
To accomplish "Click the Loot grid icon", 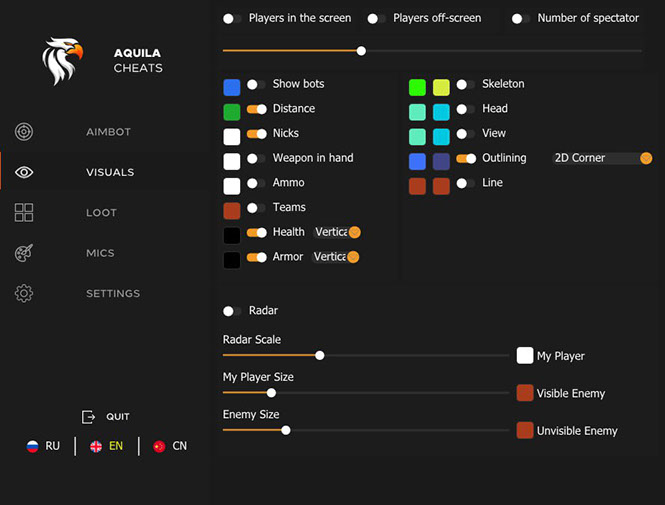I will coord(24,213).
